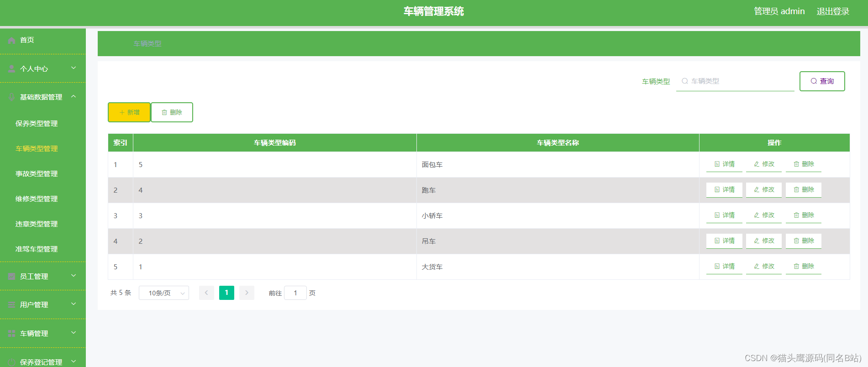Click 管理员 admin label
This screenshot has width=868, height=367.
pyautogui.click(x=779, y=11)
